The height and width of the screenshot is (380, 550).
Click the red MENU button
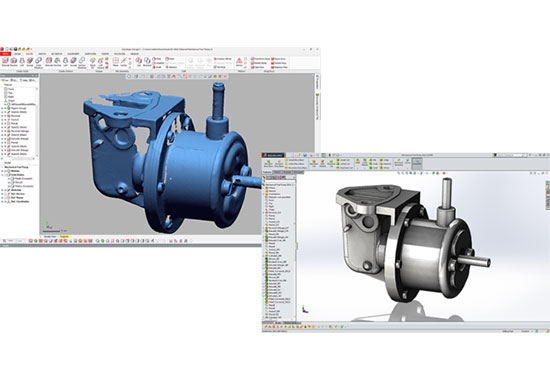click(6, 54)
